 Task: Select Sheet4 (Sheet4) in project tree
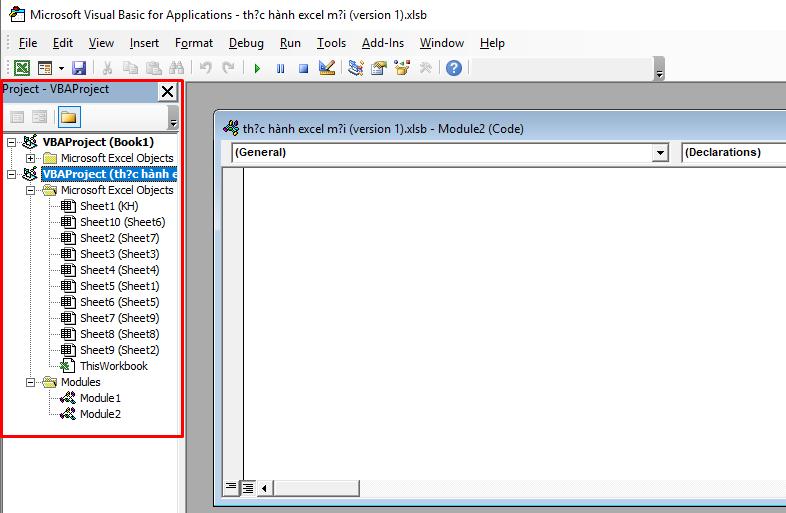click(119, 270)
